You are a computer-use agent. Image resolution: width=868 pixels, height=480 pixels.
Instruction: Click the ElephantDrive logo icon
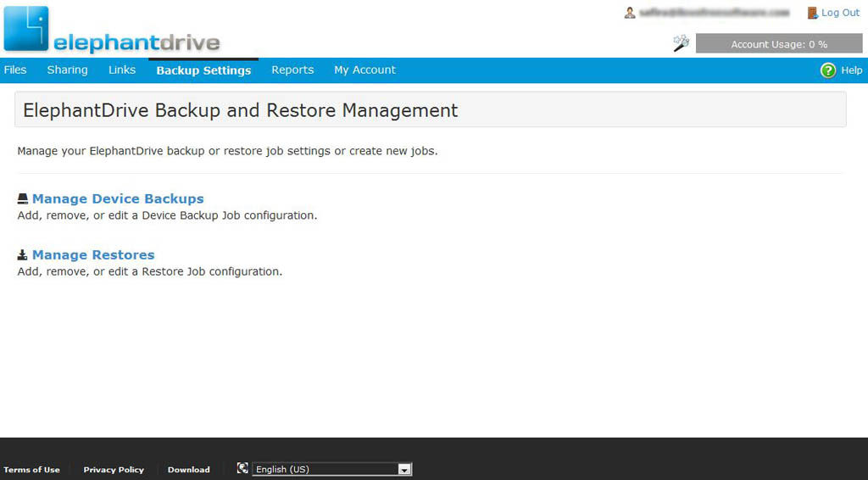(x=26, y=29)
